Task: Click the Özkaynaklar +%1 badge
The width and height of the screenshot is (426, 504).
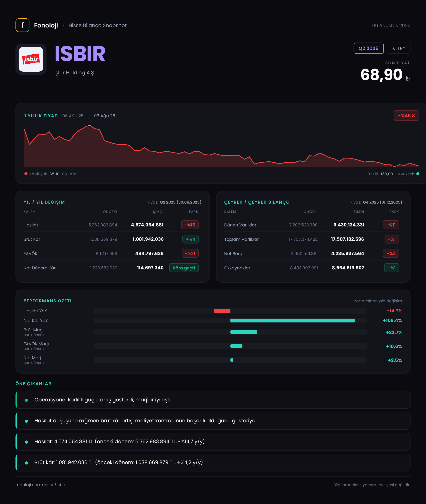Action: click(x=392, y=268)
